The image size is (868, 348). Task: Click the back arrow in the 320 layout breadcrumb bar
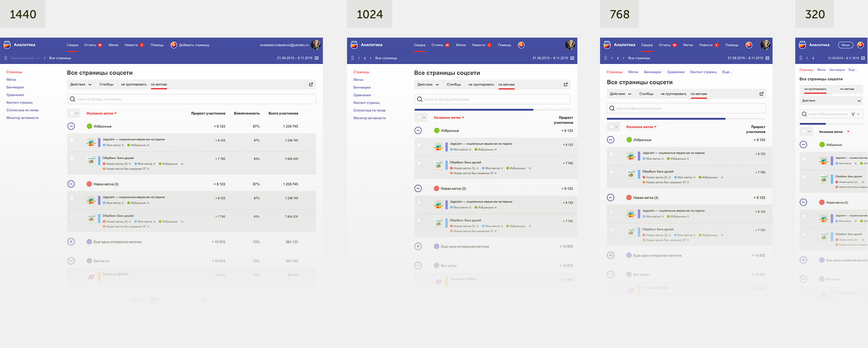[813, 58]
